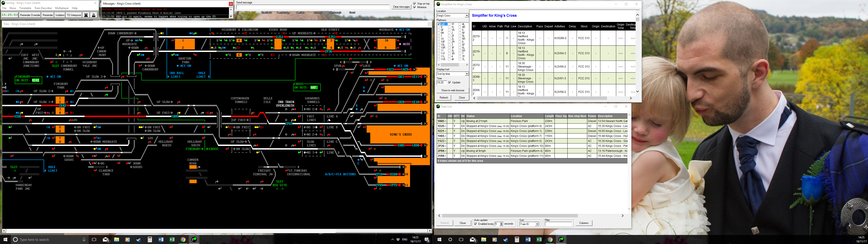Open Excel on the Cortana-circle taskbar
868x244 pixels.
[x=539, y=240]
